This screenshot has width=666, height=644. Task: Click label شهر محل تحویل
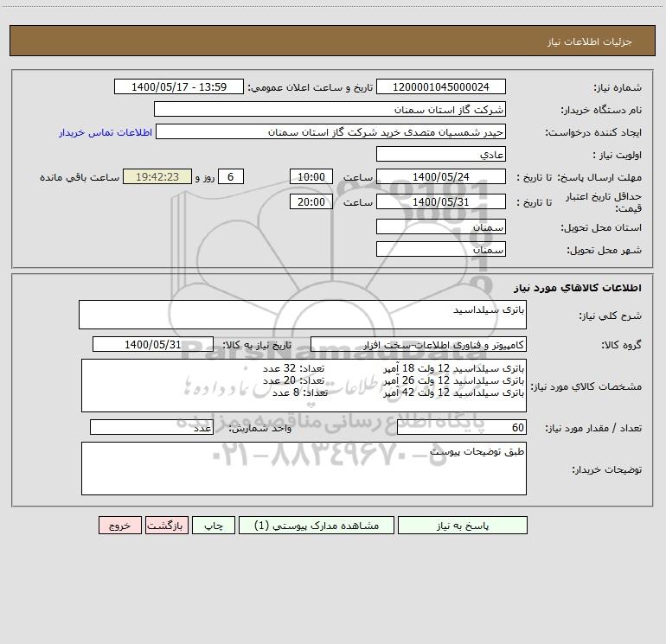point(604,250)
